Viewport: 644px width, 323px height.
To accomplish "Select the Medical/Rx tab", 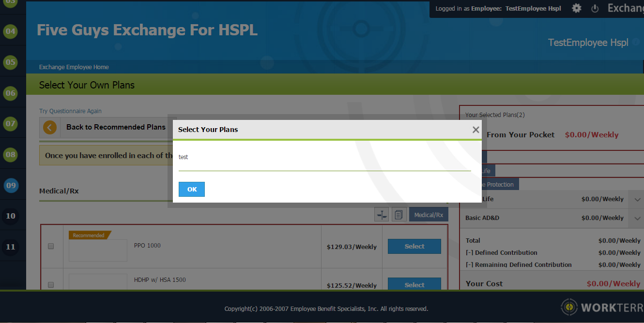I will coord(429,215).
